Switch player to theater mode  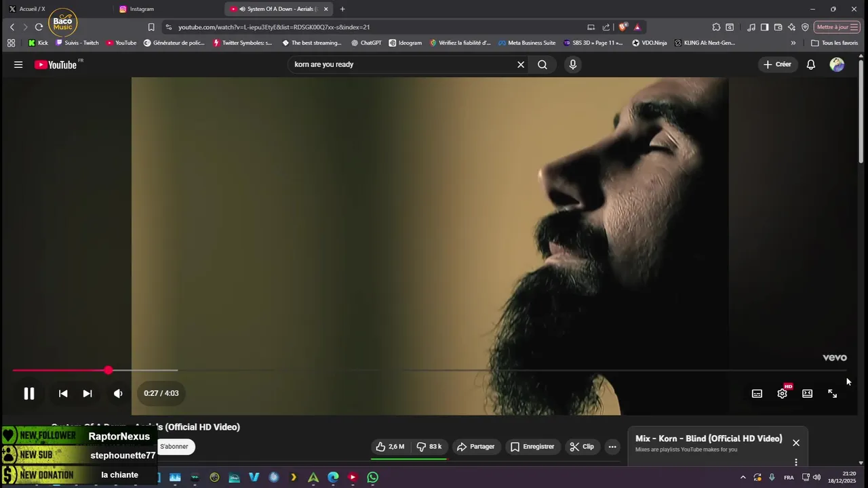click(x=807, y=393)
